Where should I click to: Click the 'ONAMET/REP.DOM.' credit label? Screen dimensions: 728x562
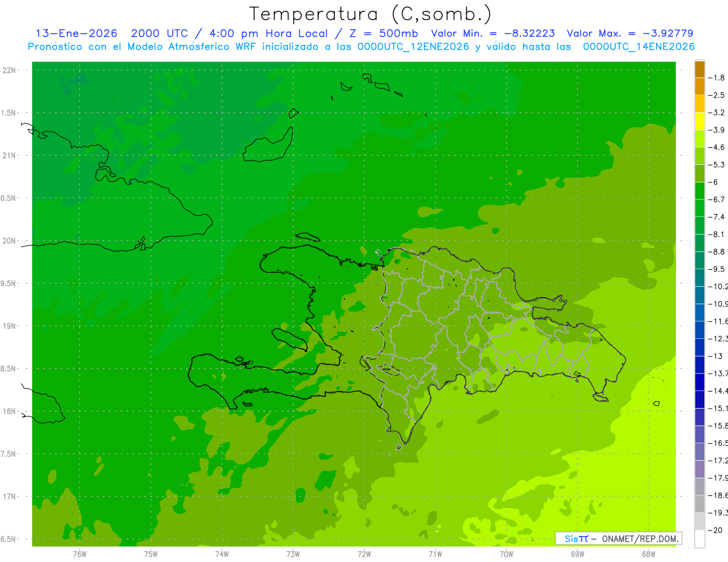(639, 538)
